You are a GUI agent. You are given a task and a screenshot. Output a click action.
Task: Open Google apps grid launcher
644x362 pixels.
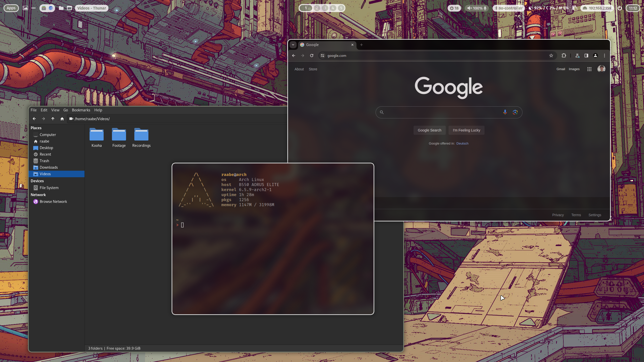[589, 69]
